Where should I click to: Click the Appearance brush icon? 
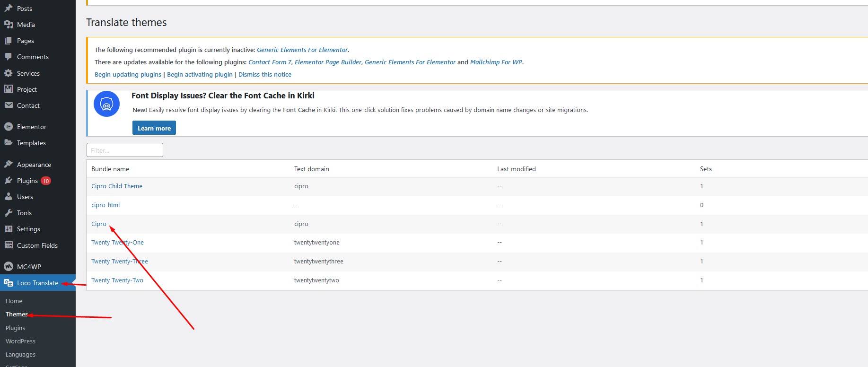[x=9, y=165]
